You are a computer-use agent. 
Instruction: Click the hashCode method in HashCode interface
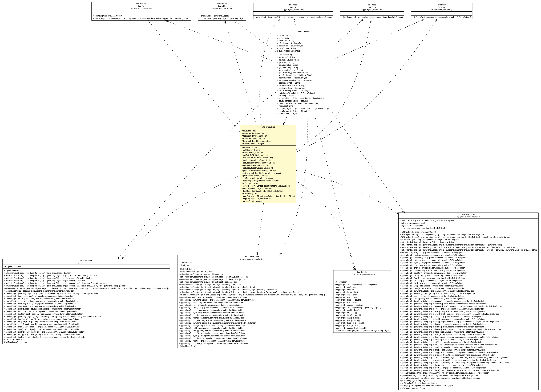[x=372, y=17]
